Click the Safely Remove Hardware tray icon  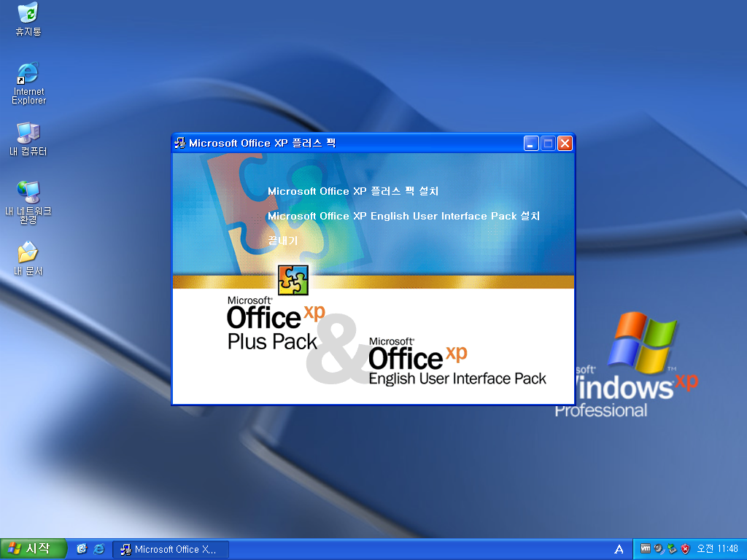(672, 549)
